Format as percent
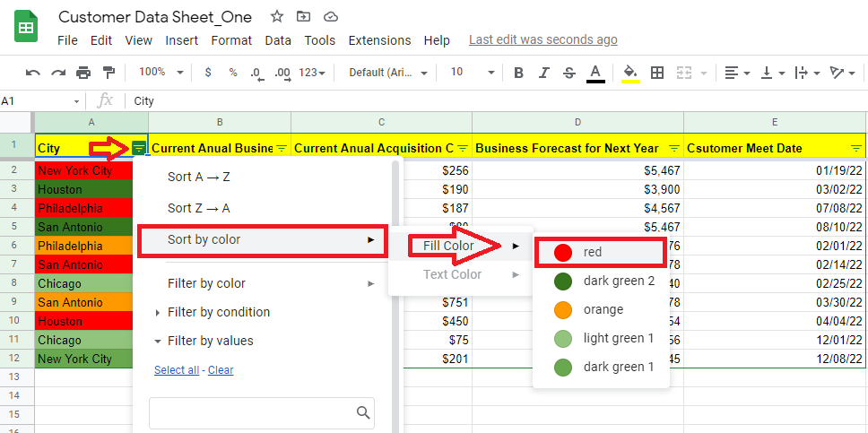The height and width of the screenshot is (433, 868). [x=233, y=73]
